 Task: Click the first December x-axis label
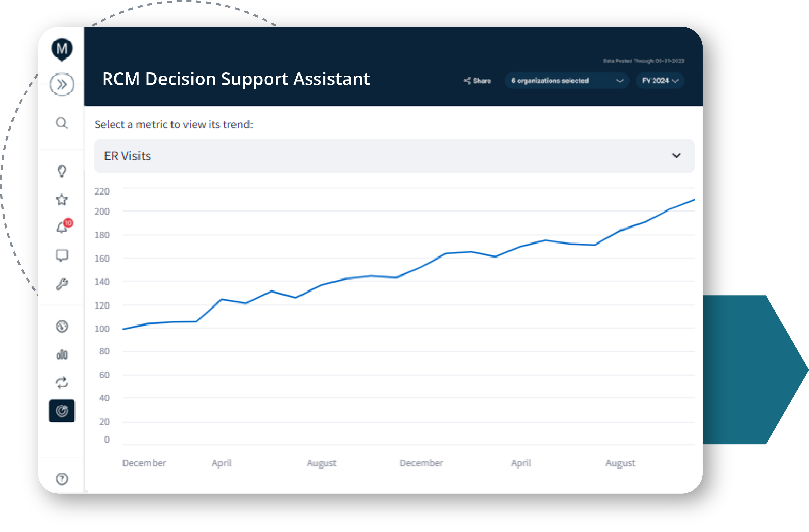tap(144, 463)
